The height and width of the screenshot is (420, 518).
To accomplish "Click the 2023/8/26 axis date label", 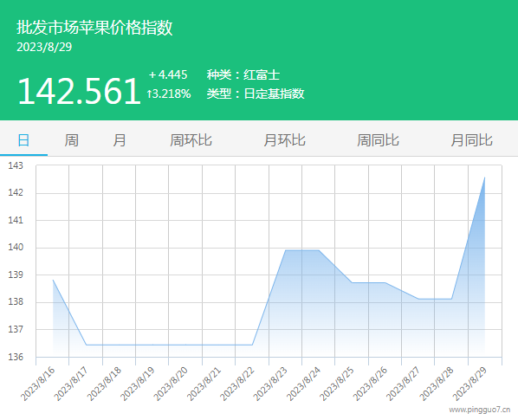I will coord(371,384).
